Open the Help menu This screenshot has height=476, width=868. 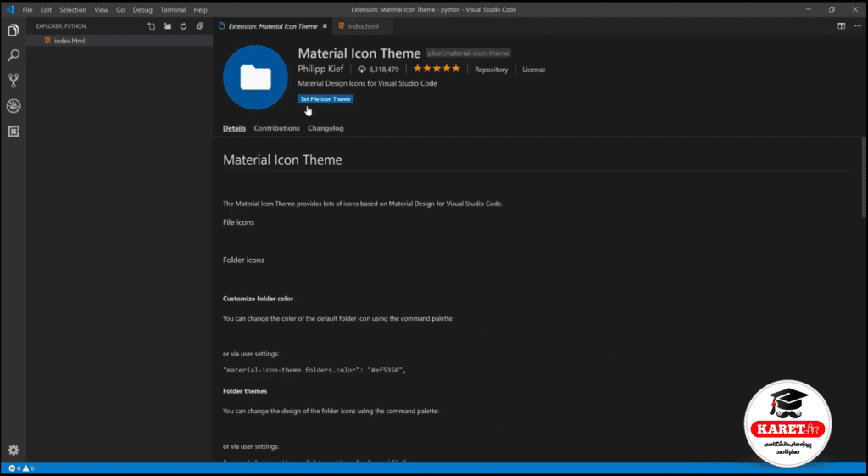coord(200,10)
